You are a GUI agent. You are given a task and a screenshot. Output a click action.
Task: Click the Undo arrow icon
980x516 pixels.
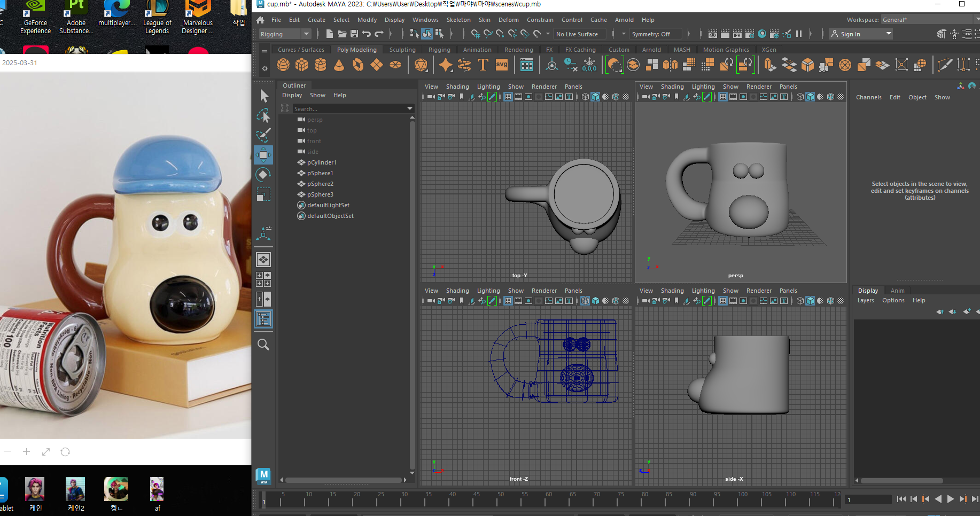click(x=367, y=34)
